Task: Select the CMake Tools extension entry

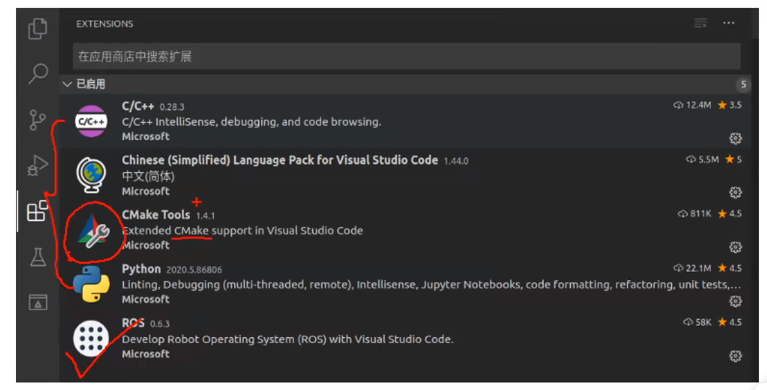Action: [406, 230]
